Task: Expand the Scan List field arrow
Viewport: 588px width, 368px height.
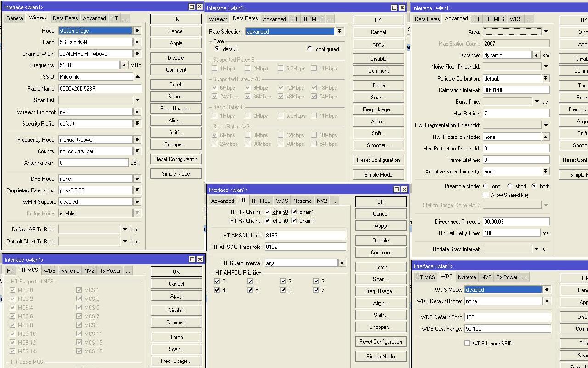Action: (137, 100)
